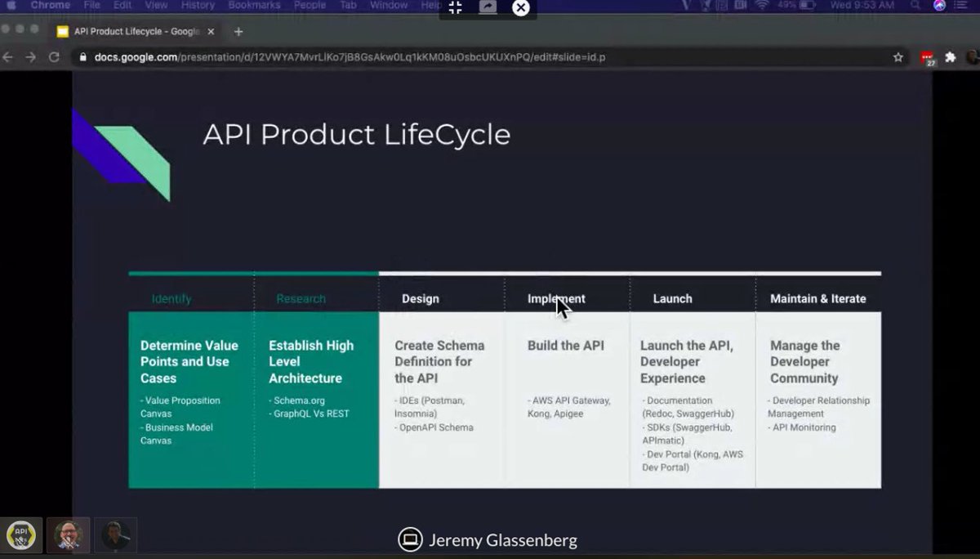Click the Launch stage header
Screen dimensions: 980x559
(672, 299)
